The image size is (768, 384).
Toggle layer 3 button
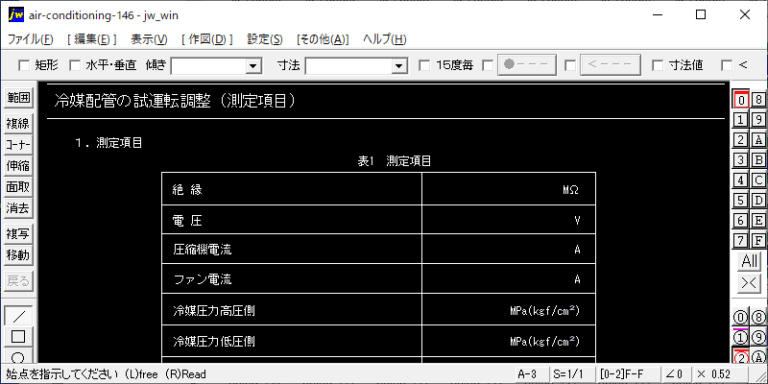(x=741, y=160)
